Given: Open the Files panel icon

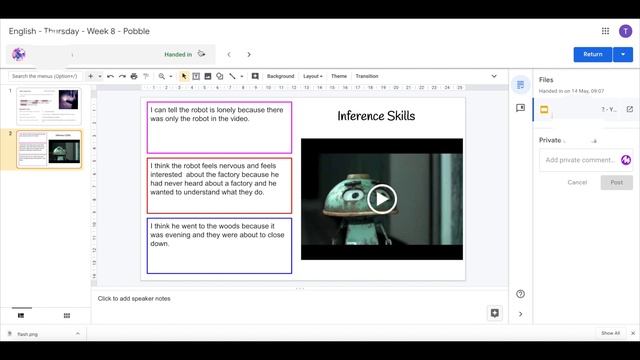Looking at the screenshot, I should point(520,85).
